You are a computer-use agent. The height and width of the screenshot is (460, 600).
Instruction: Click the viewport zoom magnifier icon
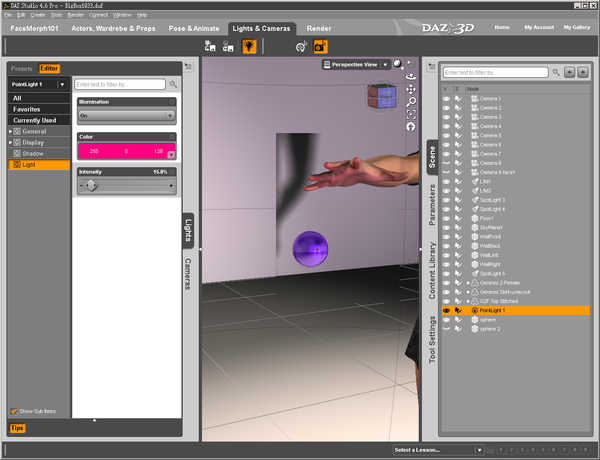pyautogui.click(x=411, y=102)
